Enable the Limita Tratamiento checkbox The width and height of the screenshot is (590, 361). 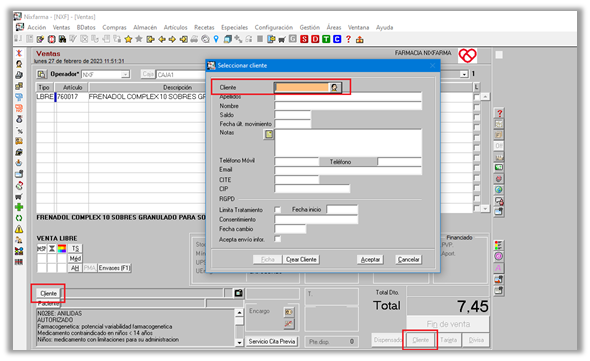pos(278,209)
